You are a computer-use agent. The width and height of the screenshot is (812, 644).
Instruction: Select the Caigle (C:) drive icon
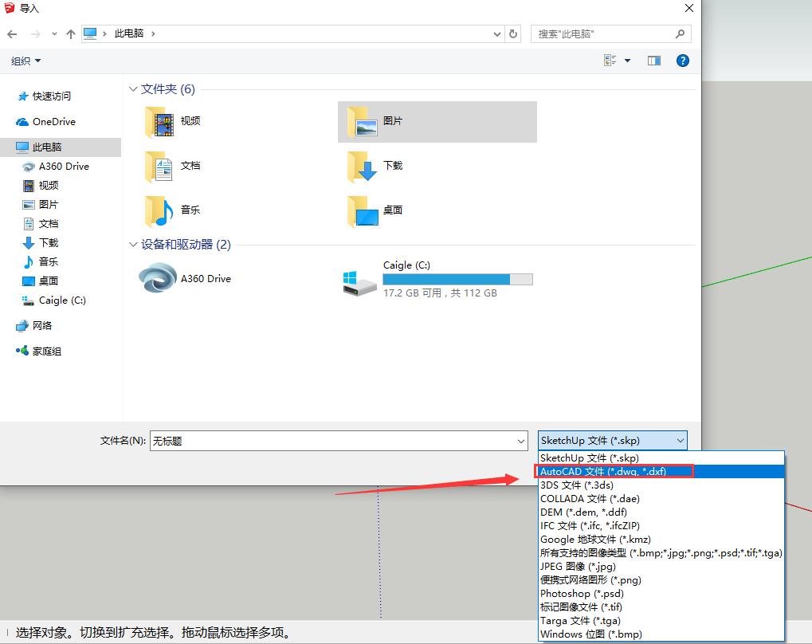[359, 283]
